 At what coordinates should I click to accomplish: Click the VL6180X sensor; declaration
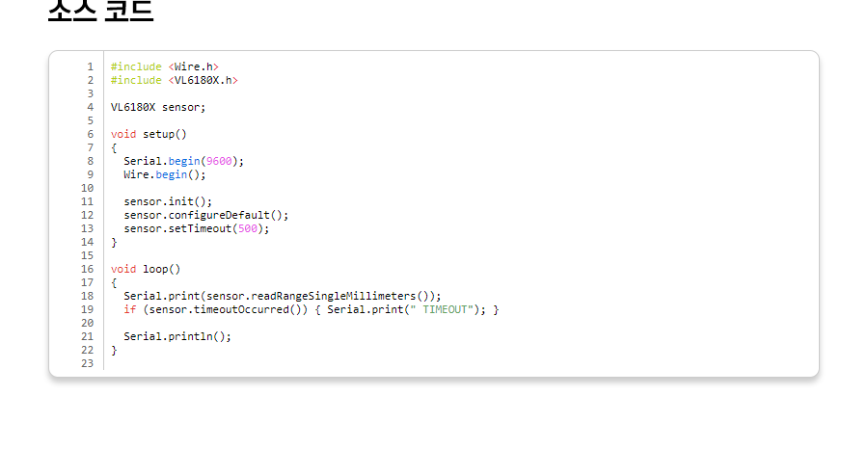[158, 107]
